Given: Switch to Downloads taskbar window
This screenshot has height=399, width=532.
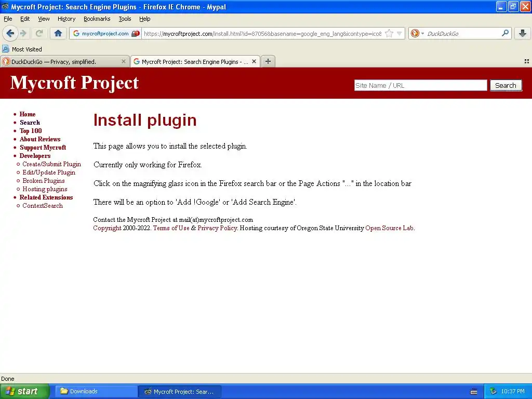Looking at the screenshot, I should pos(96,392).
